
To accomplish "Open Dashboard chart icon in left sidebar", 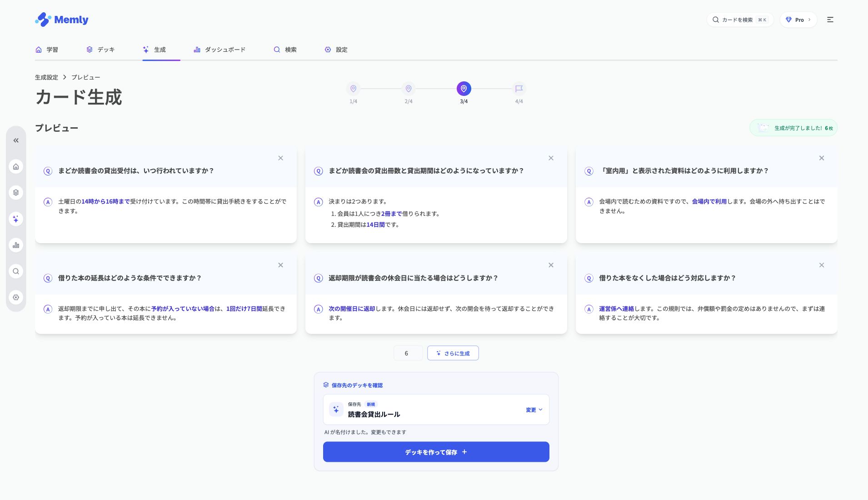I will pos(16,245).
